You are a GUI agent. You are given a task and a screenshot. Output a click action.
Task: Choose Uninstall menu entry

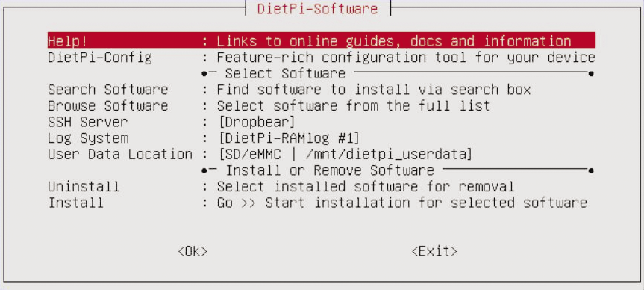coord(281,186)
